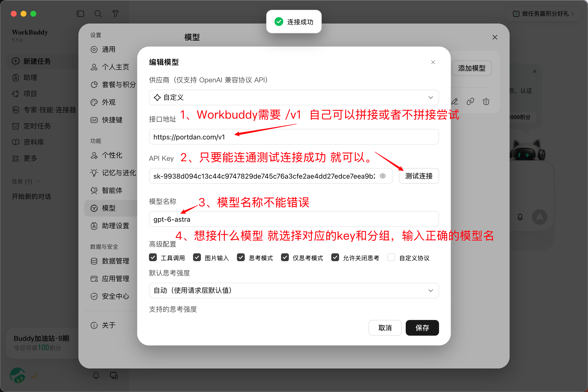Open the 供应商 自定义 dropdown
The height and width of the screenshot is (392, 588).
click(294, 98)
